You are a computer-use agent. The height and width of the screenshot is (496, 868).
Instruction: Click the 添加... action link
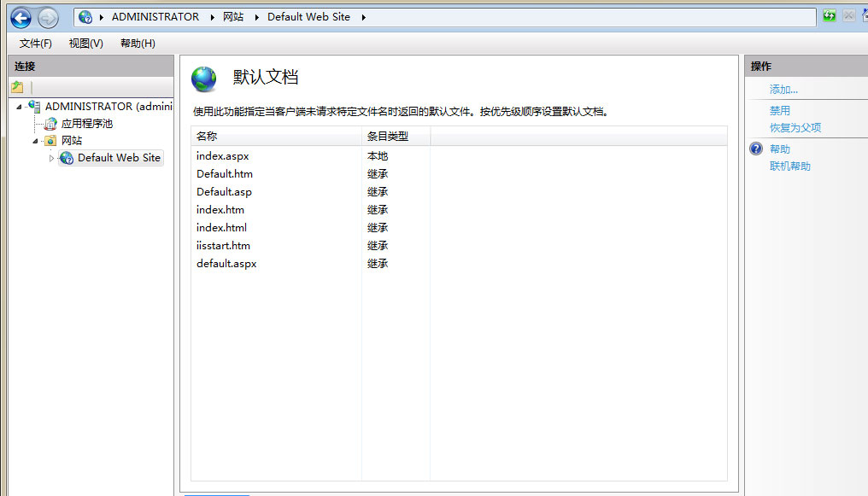pos(783,90)
